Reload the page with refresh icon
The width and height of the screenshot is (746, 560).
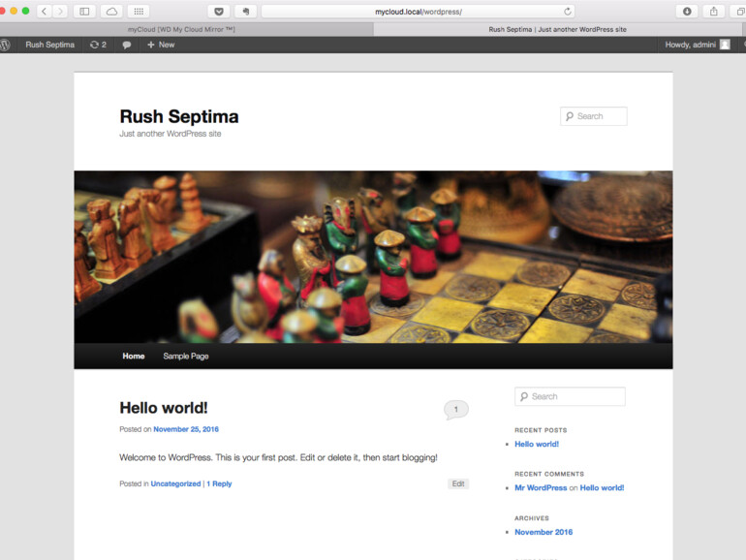(567, 12)
